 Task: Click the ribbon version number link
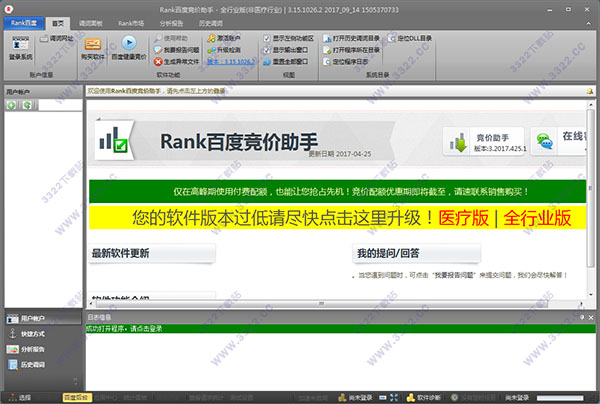pos(231,62)
